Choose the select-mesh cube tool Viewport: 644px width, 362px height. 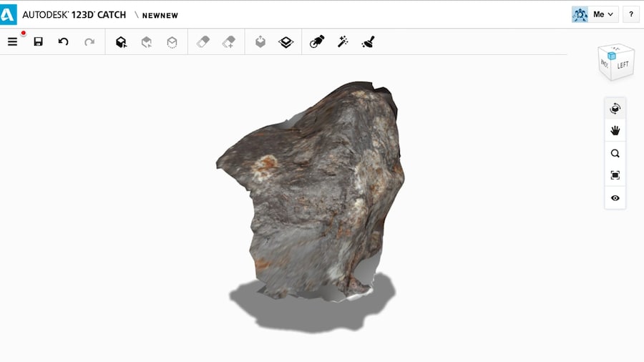[121, 42]
